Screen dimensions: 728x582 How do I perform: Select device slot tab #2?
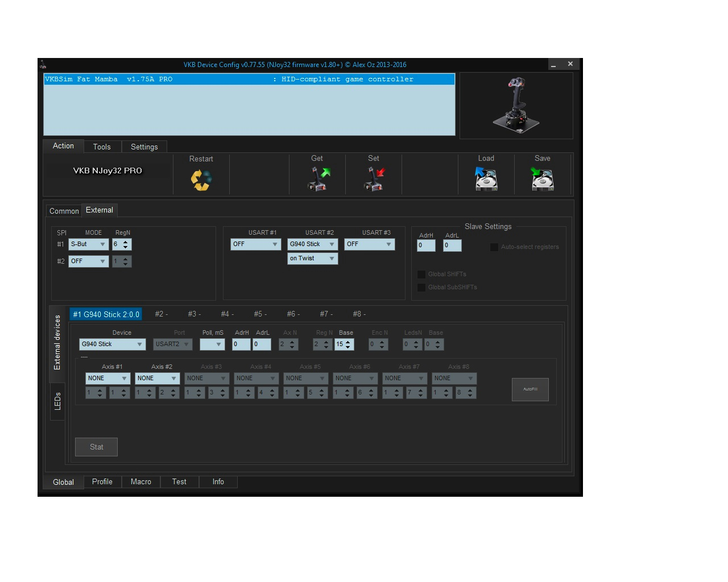click(162, 314)
